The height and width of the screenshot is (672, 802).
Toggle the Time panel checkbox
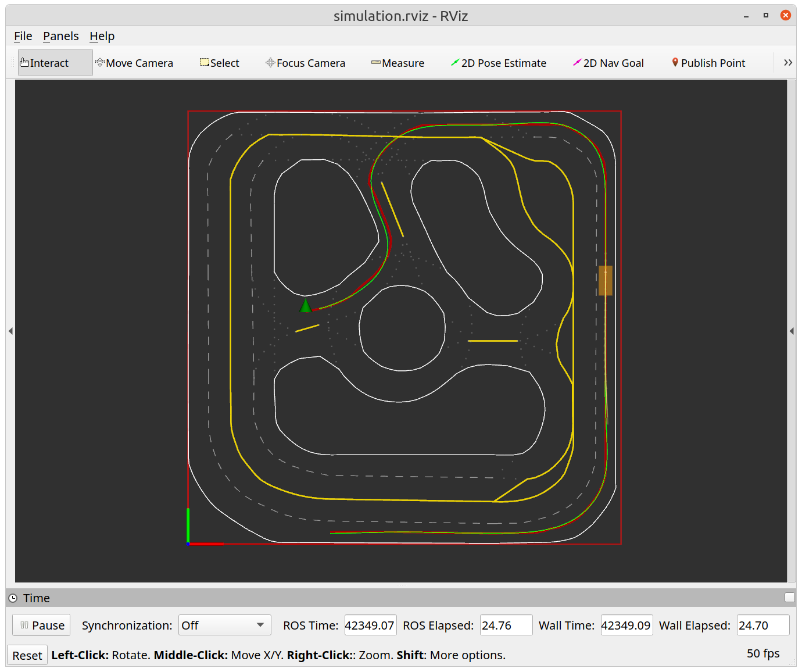click(789, 598)
